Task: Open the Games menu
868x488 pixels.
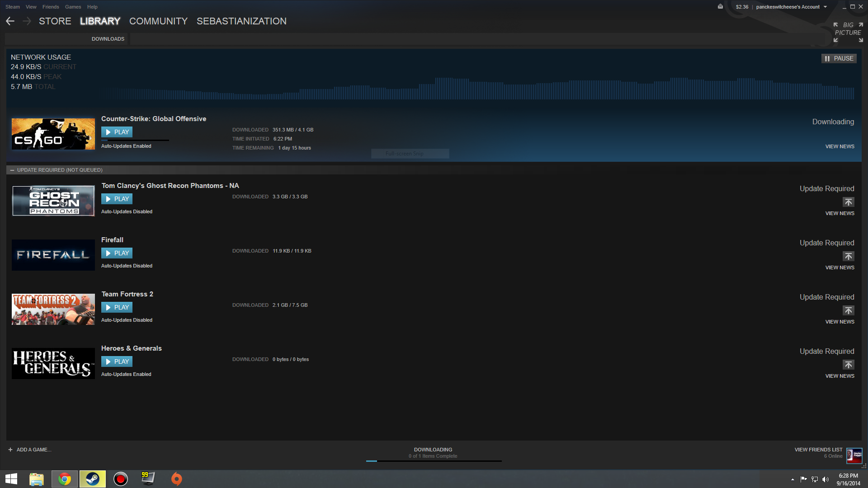Action: (73, 7)
